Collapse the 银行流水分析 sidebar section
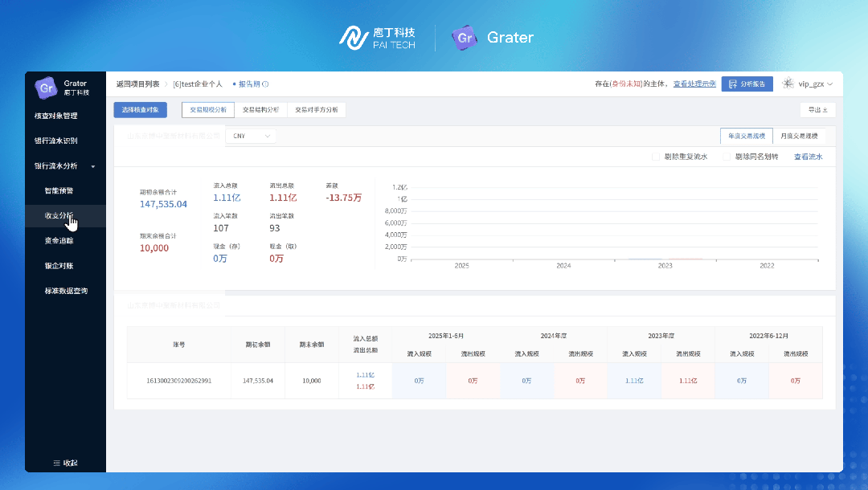This screenshot has width=868, height=490. point(93,166)
